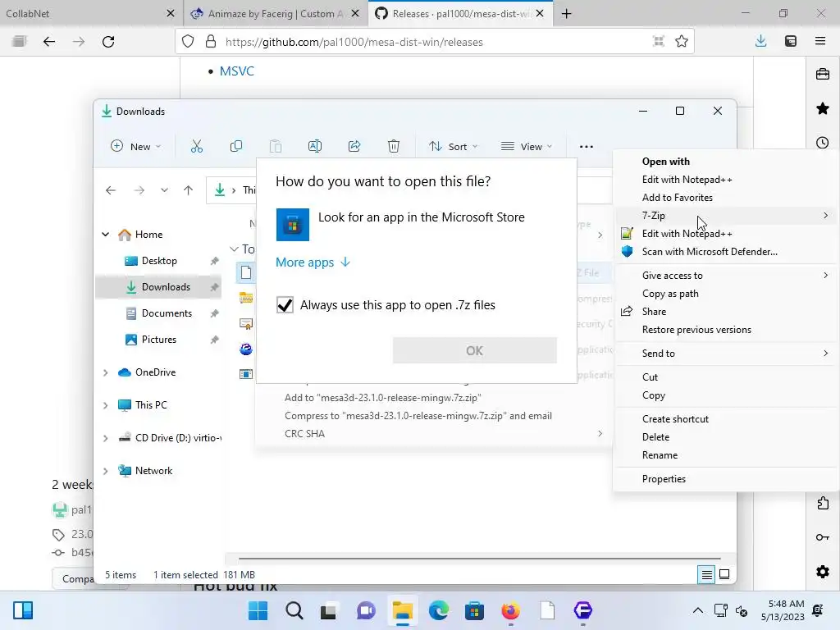Open the 7-Zip submenu
This screenshot has height=630, width=840.
tap(725, 216)
